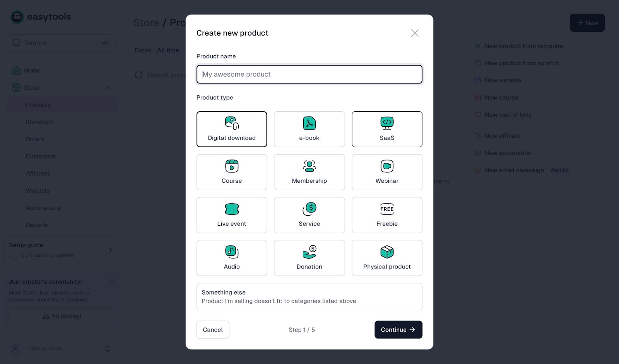Select Course as product type
619x364 pixels.
tap(232, 172)
